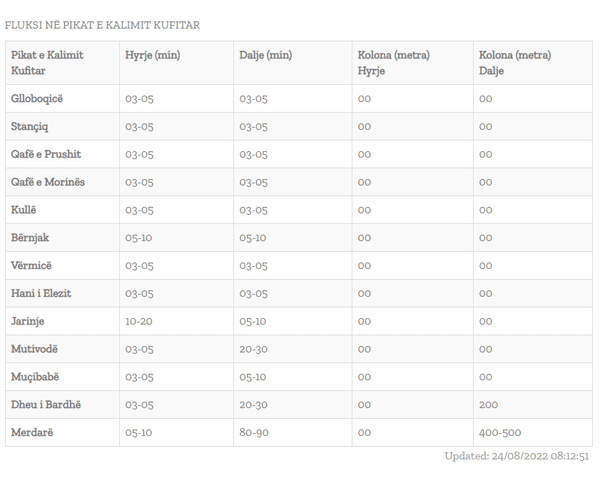
Task: Select the Kolona (metra) Dalje header
Action: 515,63
